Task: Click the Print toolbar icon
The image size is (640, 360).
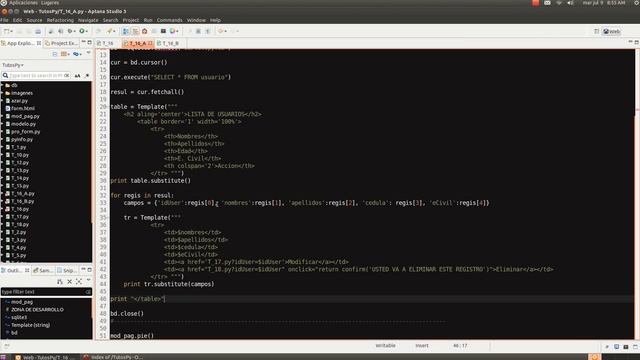Action: tap(38, 31)
